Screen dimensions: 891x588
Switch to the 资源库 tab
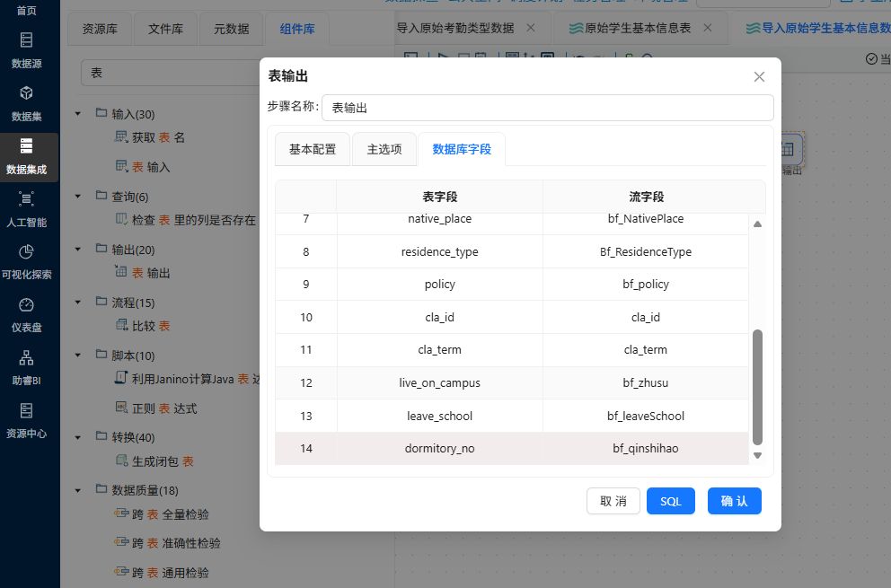[100, 29]
